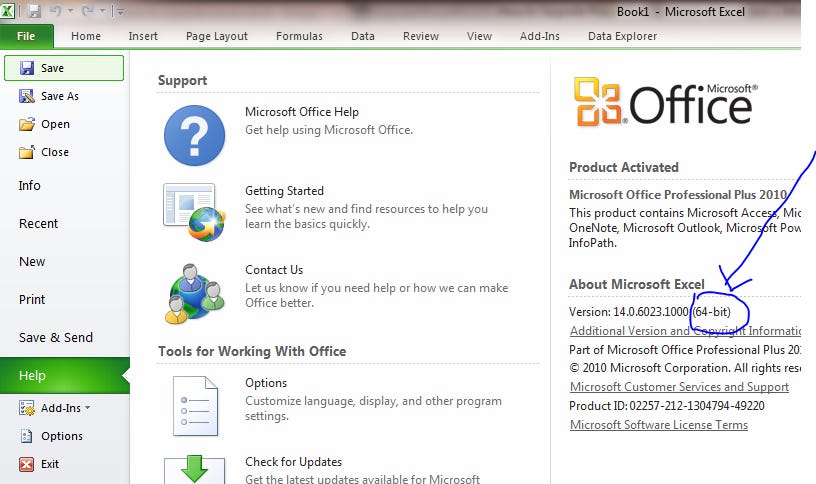
Task: Switch to the Data tab
Action: point(363,36)
